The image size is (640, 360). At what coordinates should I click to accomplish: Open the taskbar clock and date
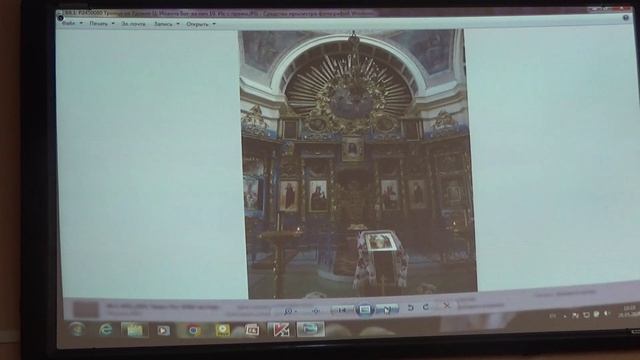click(630, 311)
